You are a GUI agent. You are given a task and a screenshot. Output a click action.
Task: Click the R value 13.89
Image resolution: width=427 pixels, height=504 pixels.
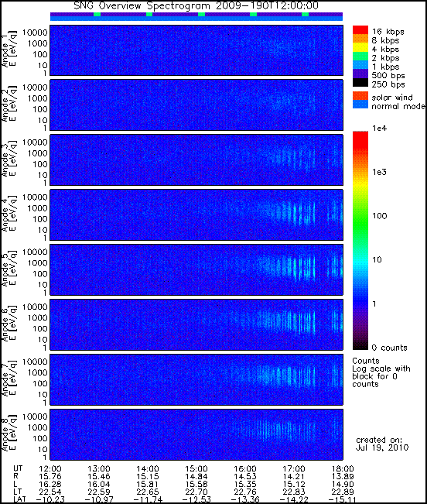point(343,477)
